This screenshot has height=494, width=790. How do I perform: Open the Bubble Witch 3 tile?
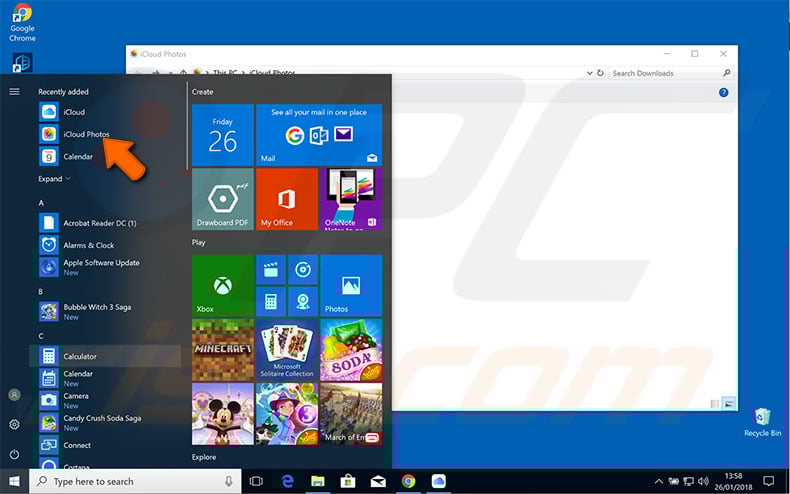click(287, 414)
